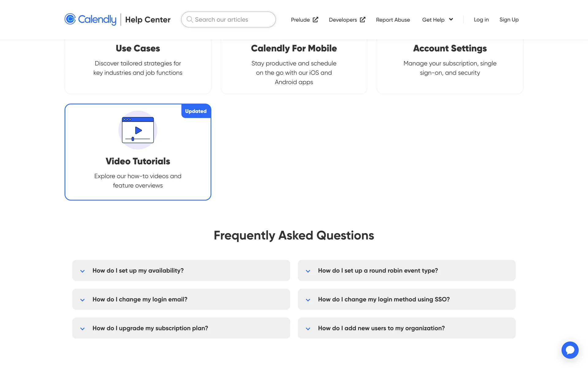The height and width of the screenshot is (368, 588).
Task: Click the Developers external-link icon
Action: (x=363, y=20)
